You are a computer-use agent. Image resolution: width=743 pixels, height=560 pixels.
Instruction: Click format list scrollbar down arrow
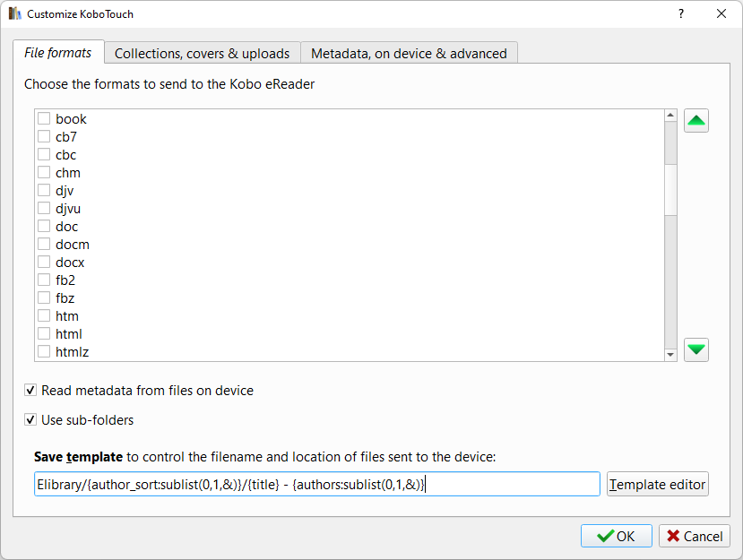(x=670, y=355)
